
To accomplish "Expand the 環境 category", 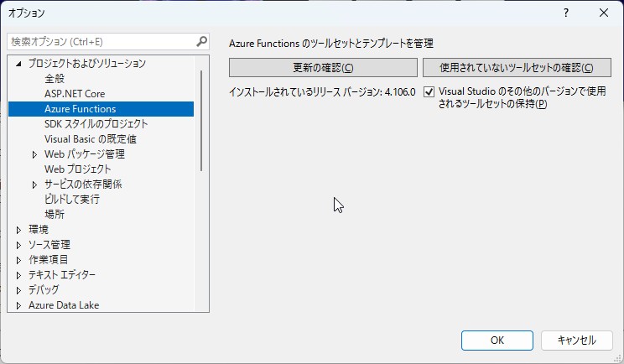I will (x=18, y=230).
